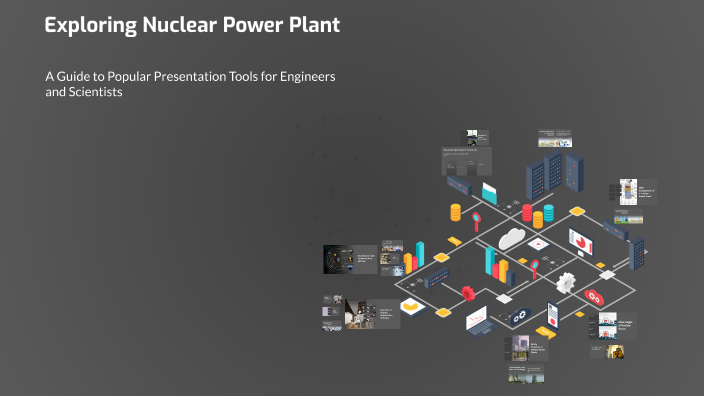Select the 'Exploring Nuclear Power Plant' title
The width and height of the screenshot is (704, 396).
pyautogui.click(x=192, y=25)
